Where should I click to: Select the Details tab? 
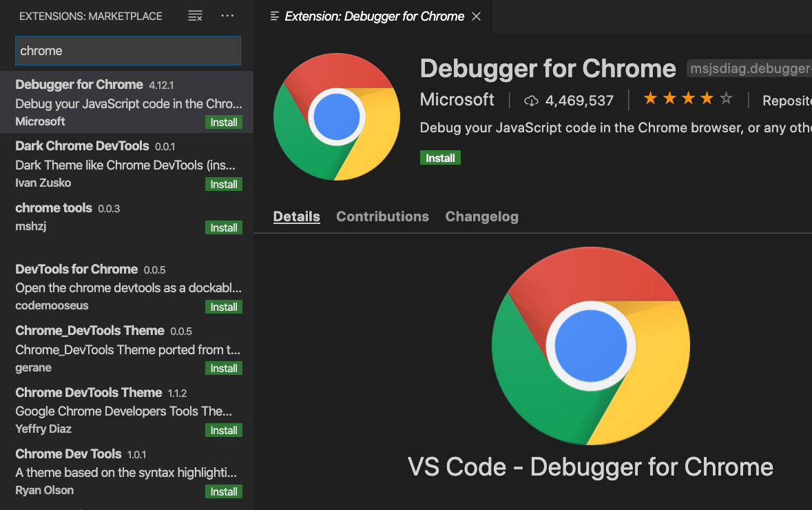click(x=296, y=216)
